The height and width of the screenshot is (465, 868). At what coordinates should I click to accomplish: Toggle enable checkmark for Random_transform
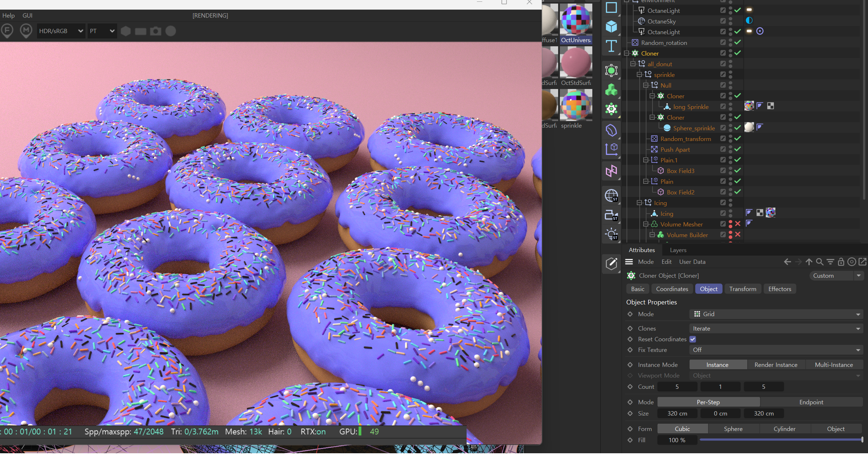pyautogui.click(x=738, y=139)
